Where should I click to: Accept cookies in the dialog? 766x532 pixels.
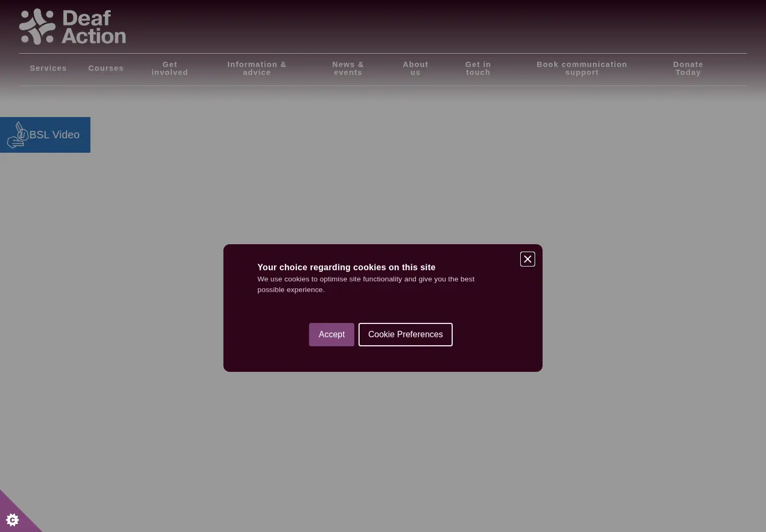[x=331, y=335]
